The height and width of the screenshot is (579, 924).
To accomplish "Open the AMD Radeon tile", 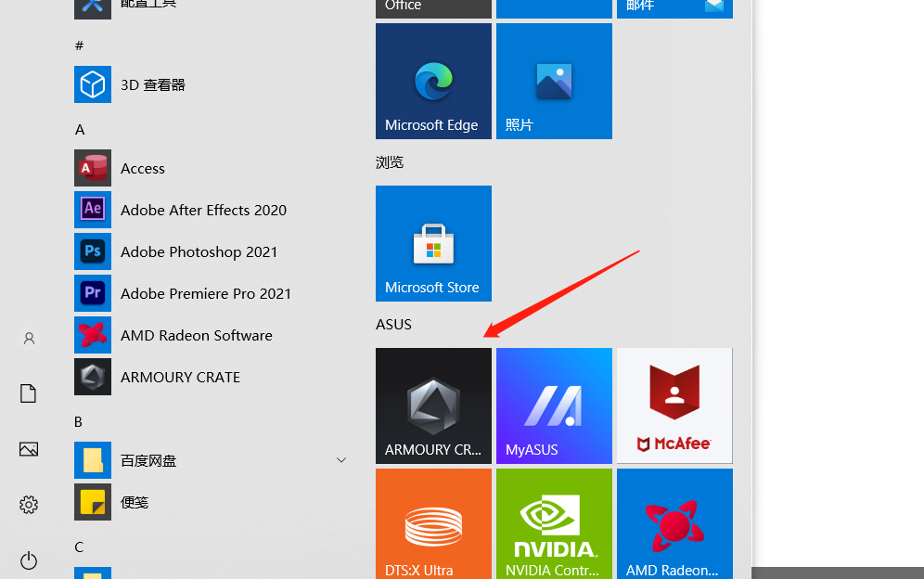I will pyautogui.click(x=674, y=523).
